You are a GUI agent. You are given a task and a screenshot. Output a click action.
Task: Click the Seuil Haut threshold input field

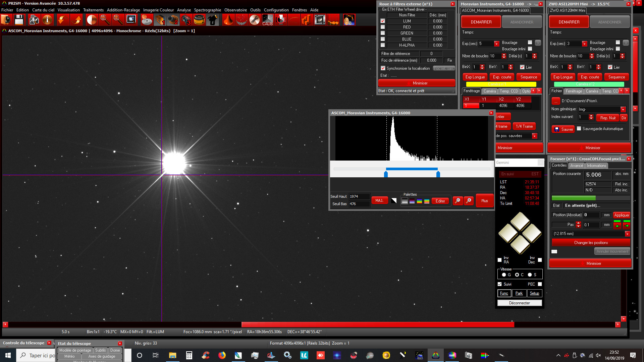(359, 197)
